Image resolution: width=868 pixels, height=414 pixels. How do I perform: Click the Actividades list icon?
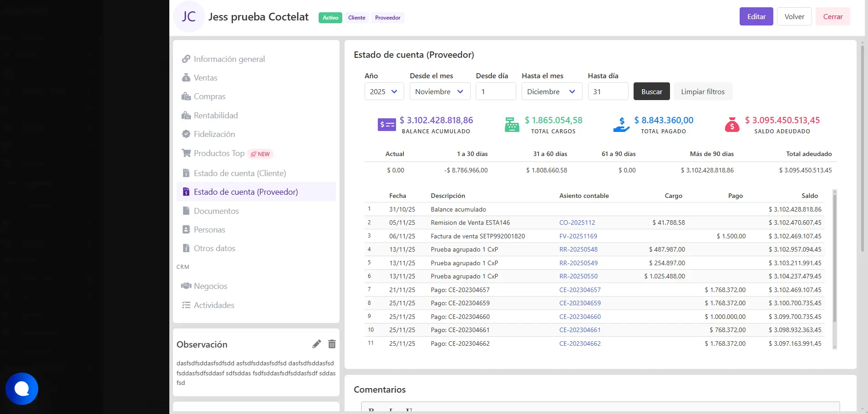click(186, 305)
